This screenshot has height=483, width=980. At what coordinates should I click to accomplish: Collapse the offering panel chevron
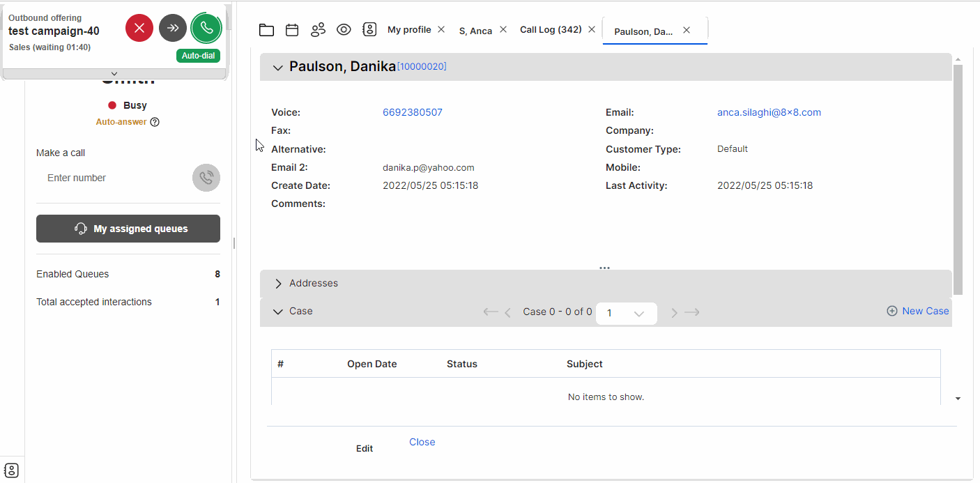pyautogui.click(x=114, y=74)
